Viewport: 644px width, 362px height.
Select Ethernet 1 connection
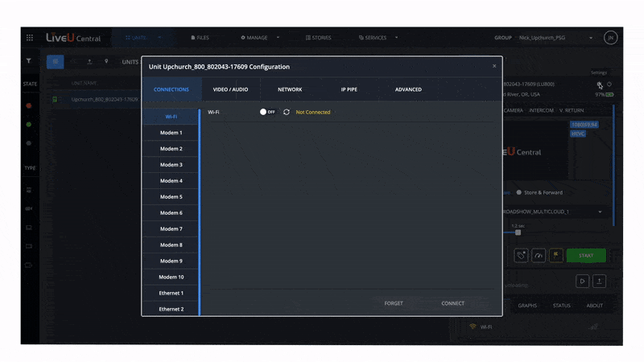[171, 293]
